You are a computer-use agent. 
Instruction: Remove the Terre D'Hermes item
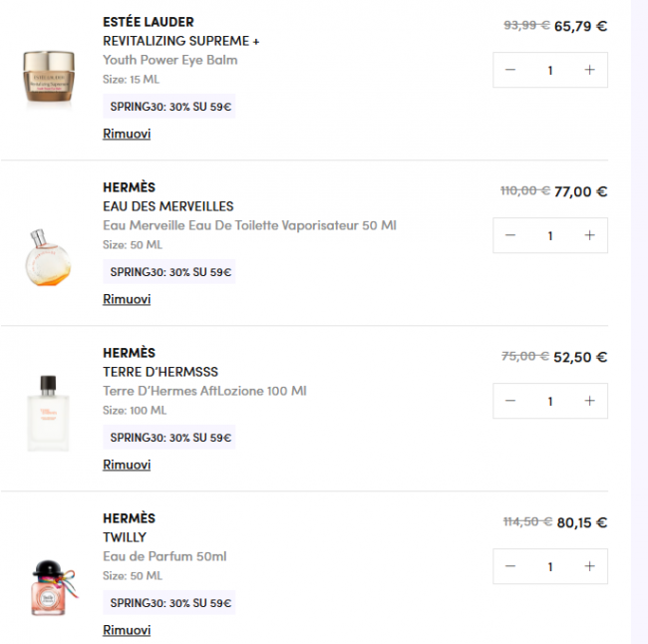tap(127, 465)
